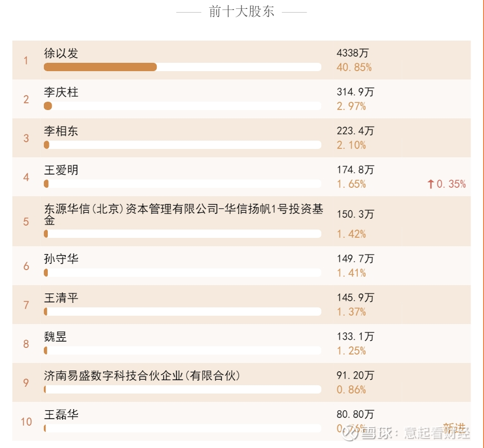Open 东源华信(北京)资本管理有限公司 fund entry
Viewport: 484px width, 448px height.
coord(183,215)
